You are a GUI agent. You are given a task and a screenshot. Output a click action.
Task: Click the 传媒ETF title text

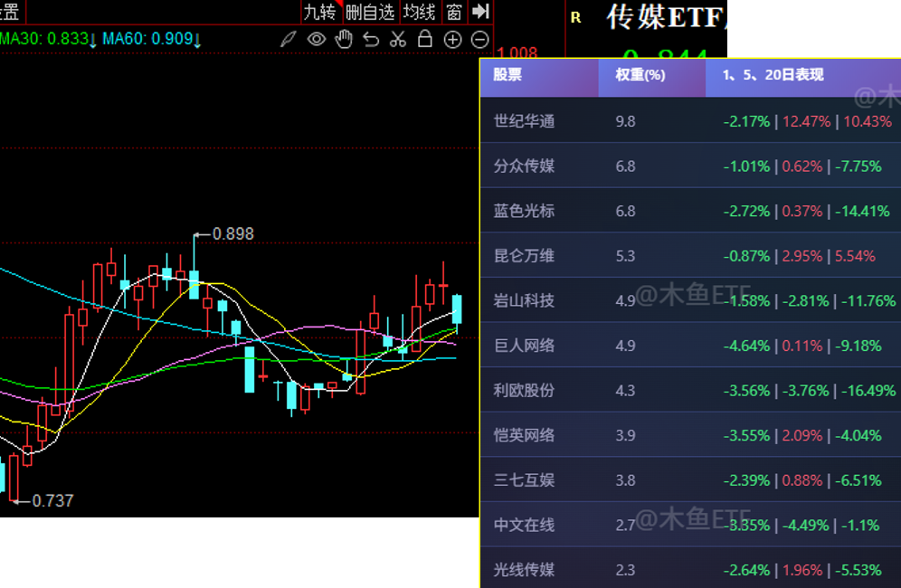[x=665, y=17]
